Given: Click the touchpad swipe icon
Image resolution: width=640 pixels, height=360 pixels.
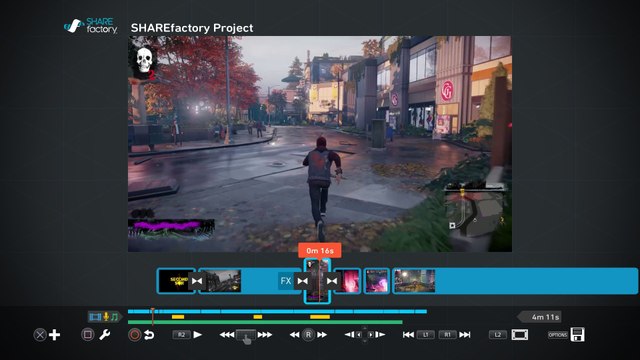Looking at the screenshot, I should [246, 336].
